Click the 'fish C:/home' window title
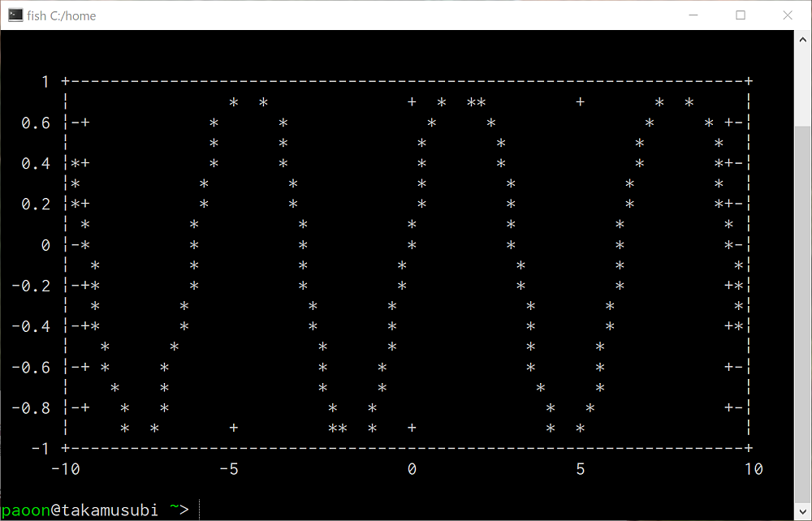Viewport: 812px width, 521px height. pos(62,15)
